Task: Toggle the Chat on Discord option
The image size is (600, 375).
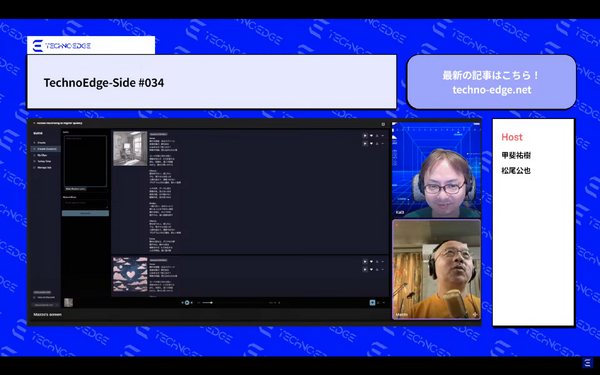Action: point(44,297)
